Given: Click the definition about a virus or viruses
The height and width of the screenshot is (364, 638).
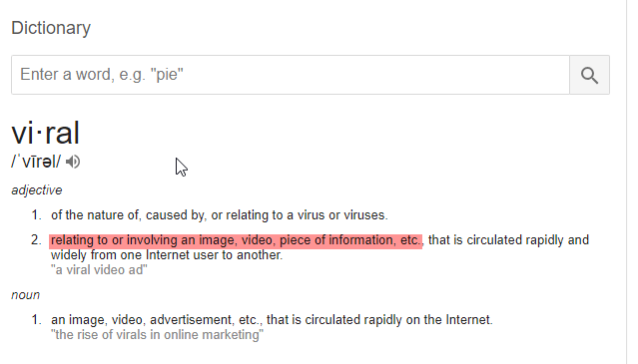Looking at the screenshot, I should pos(220,214).
